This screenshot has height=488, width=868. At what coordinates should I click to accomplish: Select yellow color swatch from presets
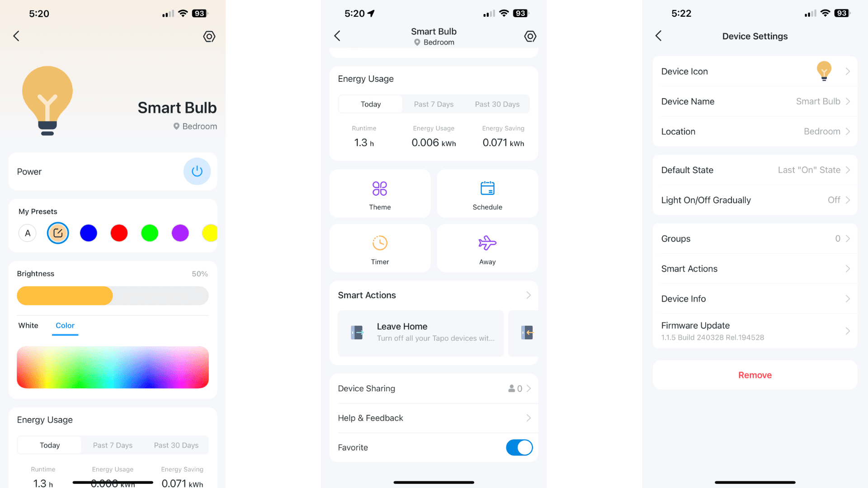click(210, 233)
